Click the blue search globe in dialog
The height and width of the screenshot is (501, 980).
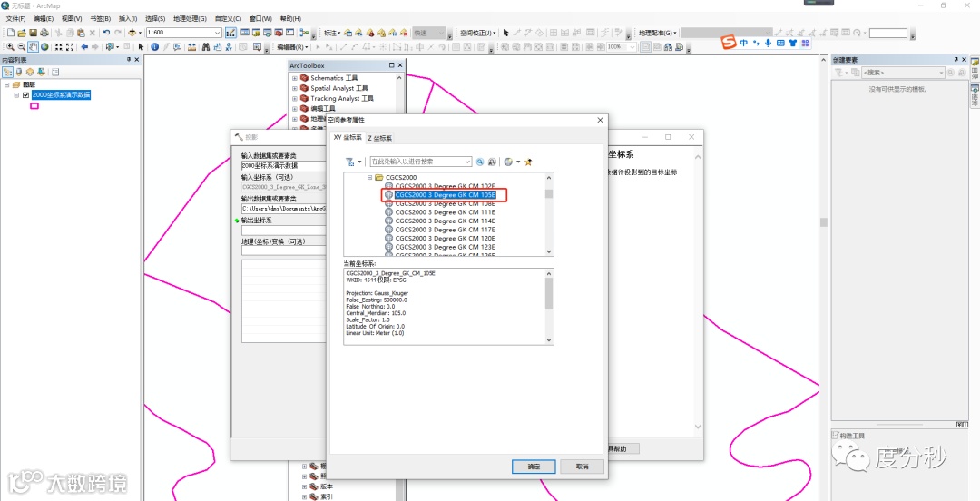(480, 162)
